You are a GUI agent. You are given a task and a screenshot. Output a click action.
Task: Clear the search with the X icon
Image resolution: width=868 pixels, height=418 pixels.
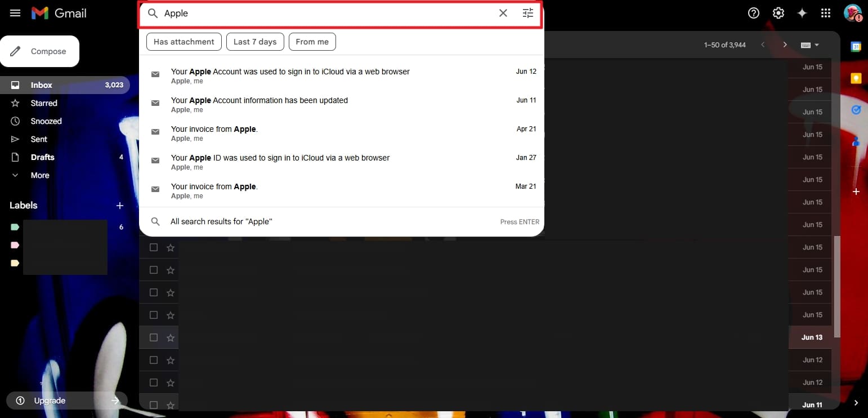click(503, 12)
